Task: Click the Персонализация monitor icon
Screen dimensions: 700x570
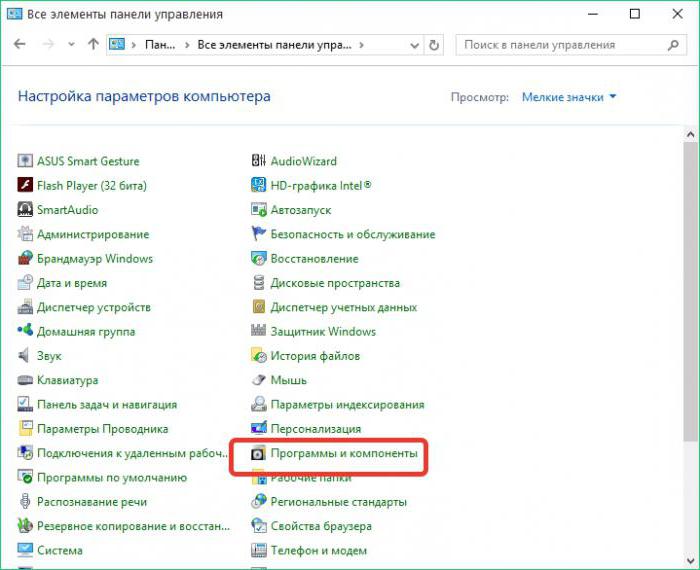Action: click(258, 429)
